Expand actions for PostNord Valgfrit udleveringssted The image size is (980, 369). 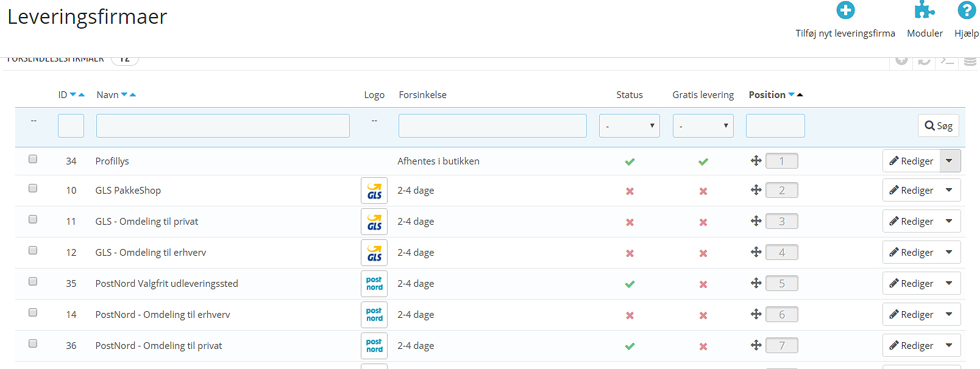[x=950, y=283]
